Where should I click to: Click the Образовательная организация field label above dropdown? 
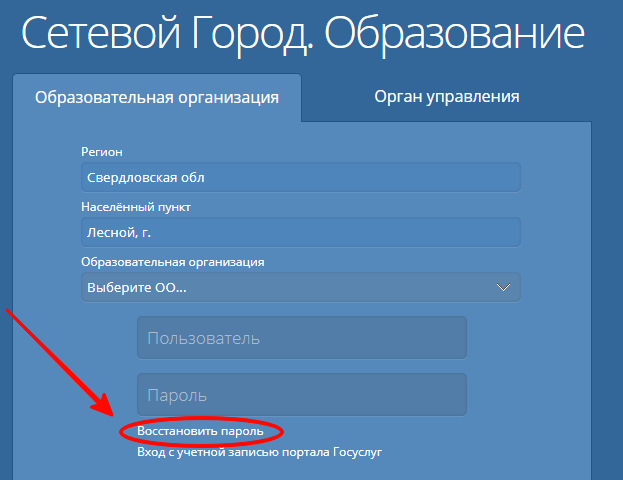173,262
